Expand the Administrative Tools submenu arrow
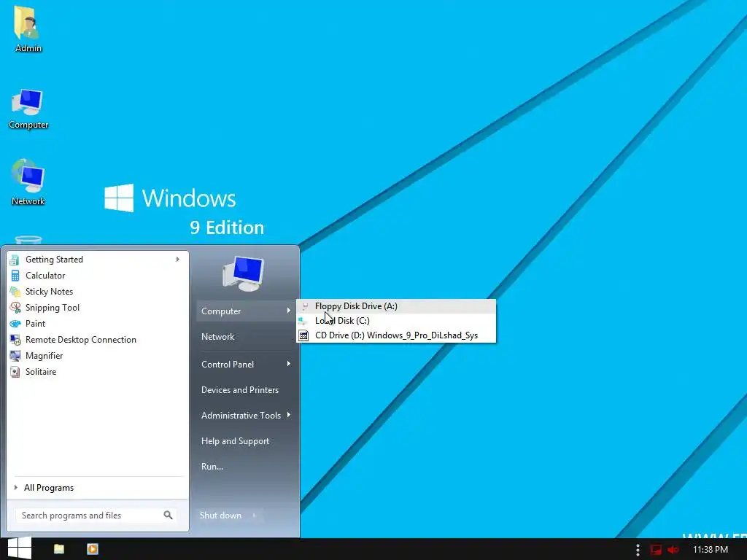The width and height of the screenshot is (747, 560). tap(288, 415)
